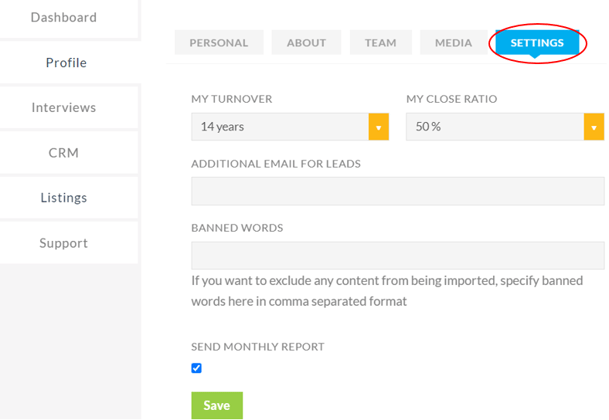Screen dimensions: 609x420
Task: Select CRM in the sidebar
Action: 69,153
